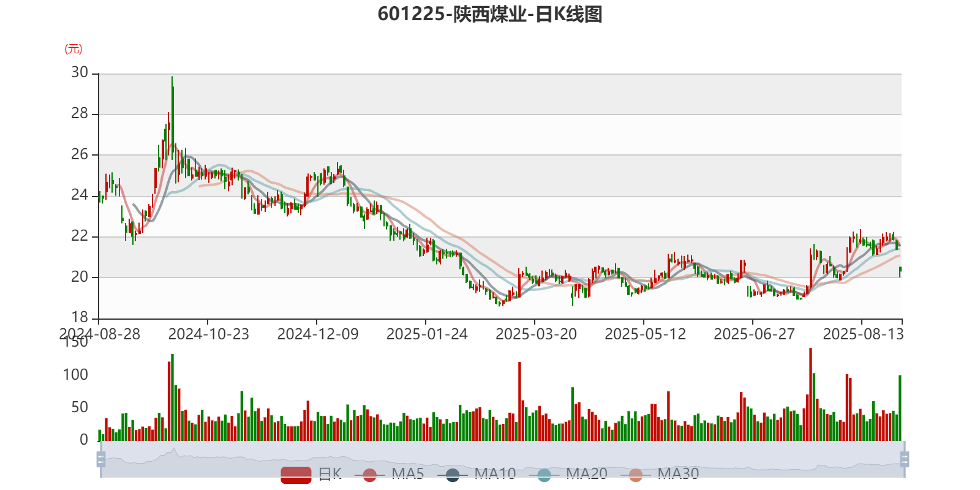Toggle the MA30 line in legend

click(660, 474)
